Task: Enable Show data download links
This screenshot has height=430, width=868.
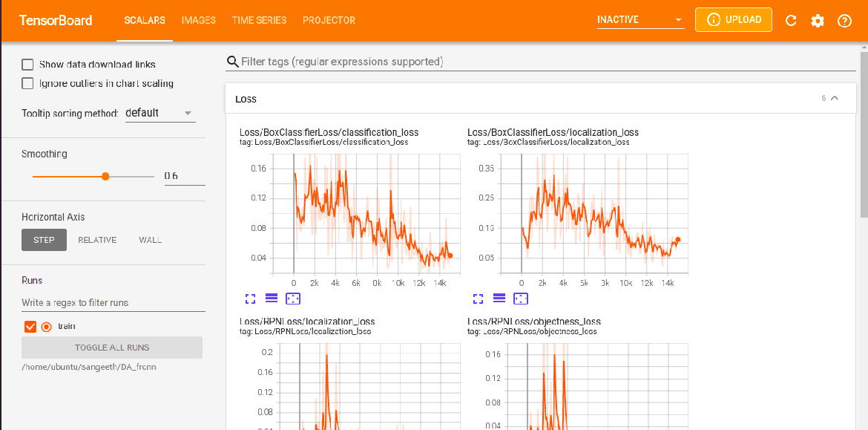Action: [x=27, y=65]
